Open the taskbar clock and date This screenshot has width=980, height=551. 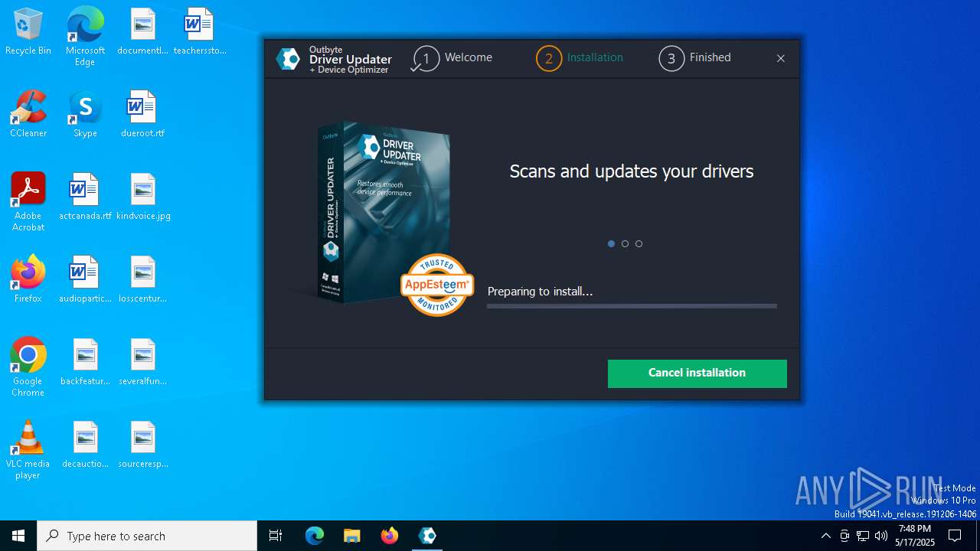click(x=915, y=536)
